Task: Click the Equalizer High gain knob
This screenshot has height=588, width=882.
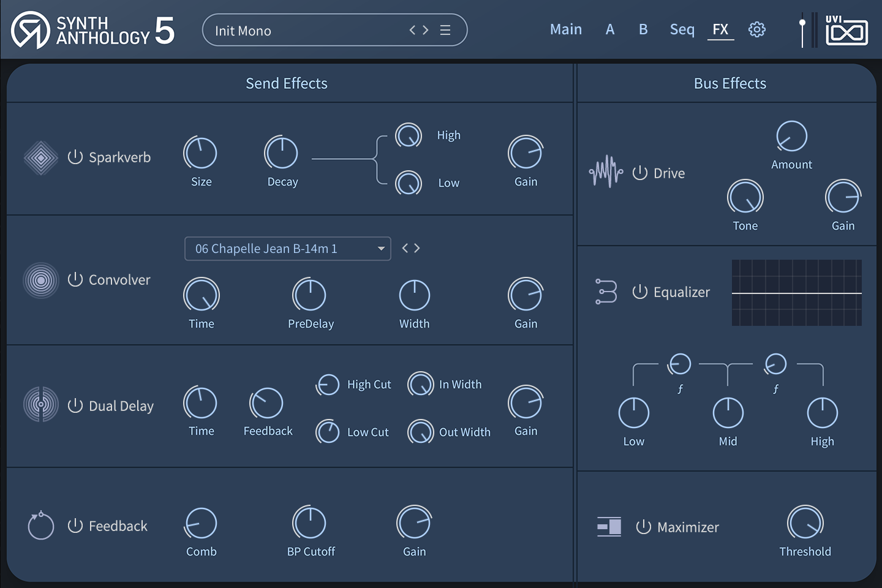Action: (x=823, y=413)
